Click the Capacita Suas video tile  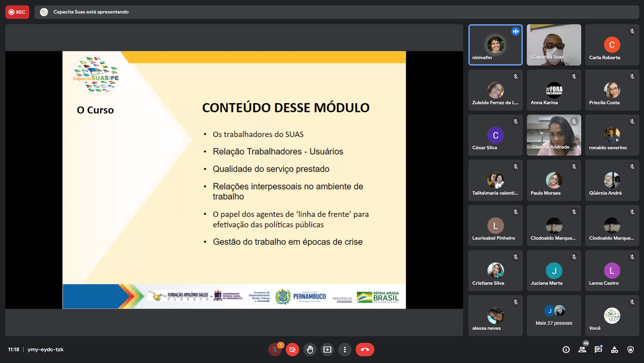(x=554, y=45)
